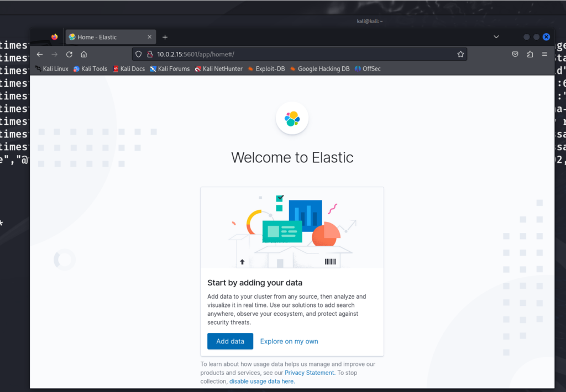Viewport: 566px width, 392px height.
Task: Click the Add data button
Action: point(230,341)
